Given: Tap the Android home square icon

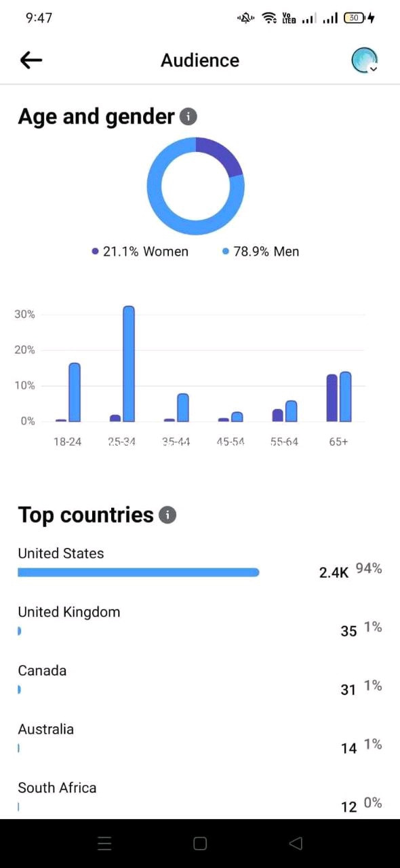Looking at the screenshot, I should tap(200, 843).
